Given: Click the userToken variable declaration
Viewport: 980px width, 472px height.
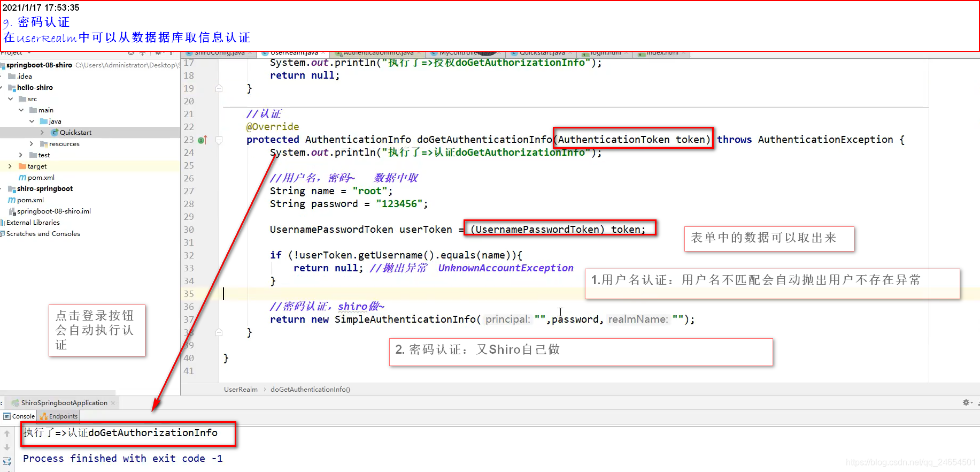Looking at the screenshot, I should pyautogui.click(x=426, y=230).
